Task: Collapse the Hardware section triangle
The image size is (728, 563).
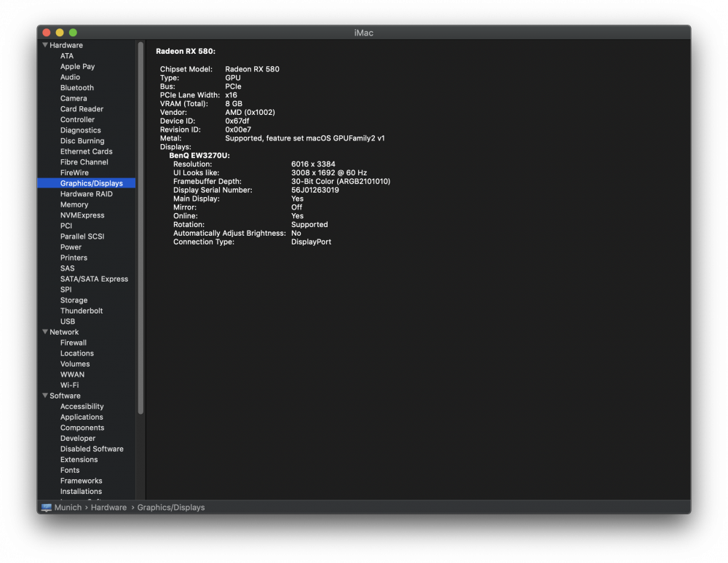Action: [x=45, y=45]
